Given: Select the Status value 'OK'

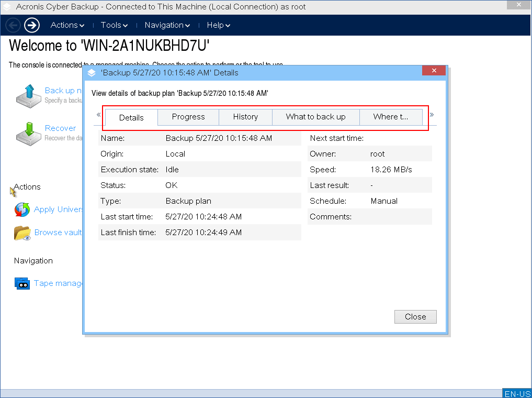Looking at the screenshot, I should 172,185.
